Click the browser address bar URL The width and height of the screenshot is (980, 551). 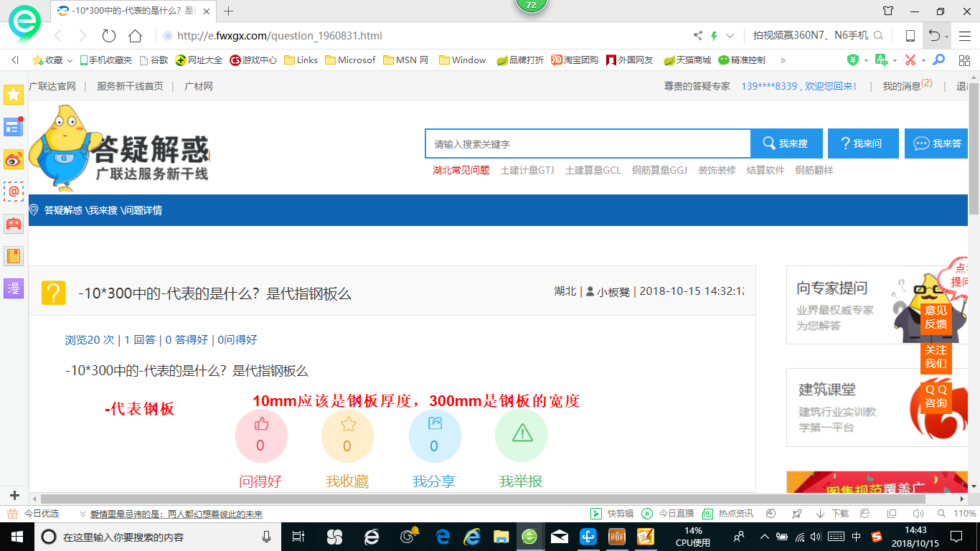(280, 36)
